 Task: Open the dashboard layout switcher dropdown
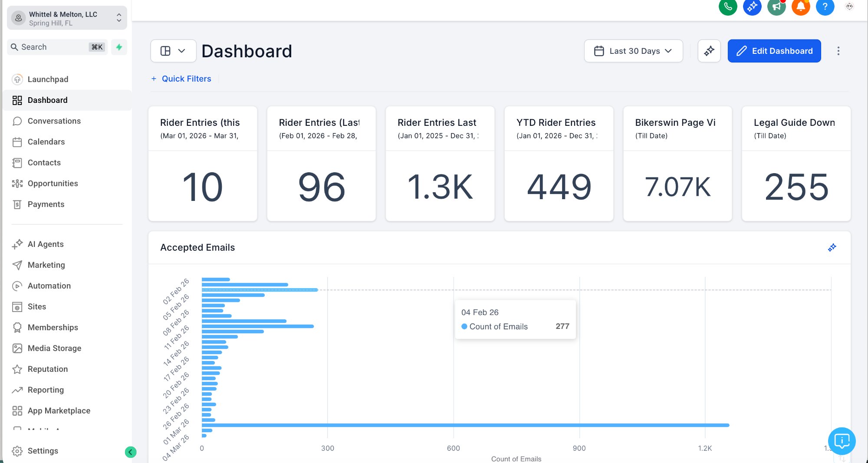click(x=173, y=51)
